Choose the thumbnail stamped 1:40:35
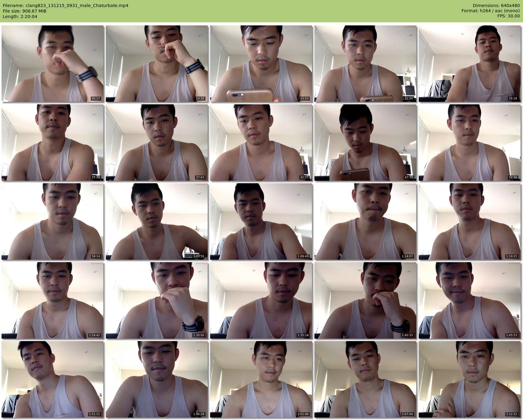523x420 pixels. [365, 300]
